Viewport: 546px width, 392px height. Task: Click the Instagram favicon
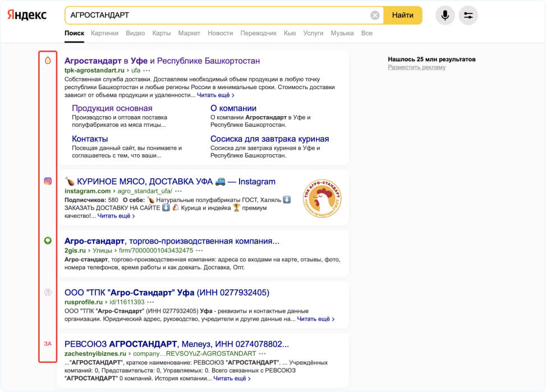tap(48, 181)
